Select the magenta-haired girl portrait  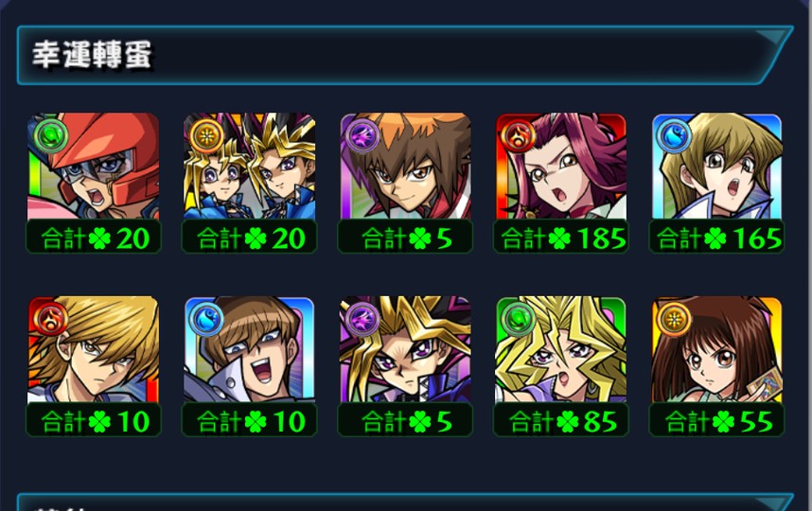pyautogui.click(x=561, y=166)
